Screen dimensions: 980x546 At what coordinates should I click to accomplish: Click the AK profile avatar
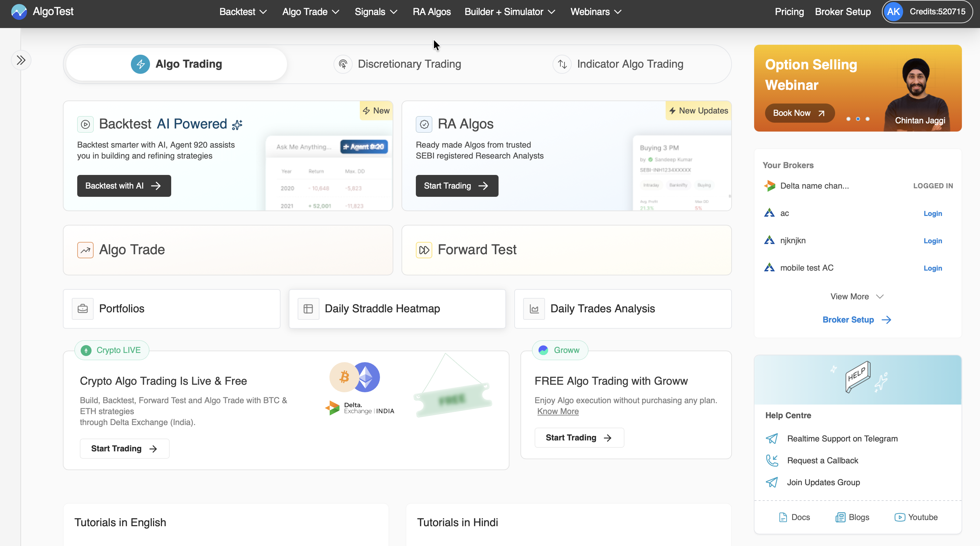point(893,12)
